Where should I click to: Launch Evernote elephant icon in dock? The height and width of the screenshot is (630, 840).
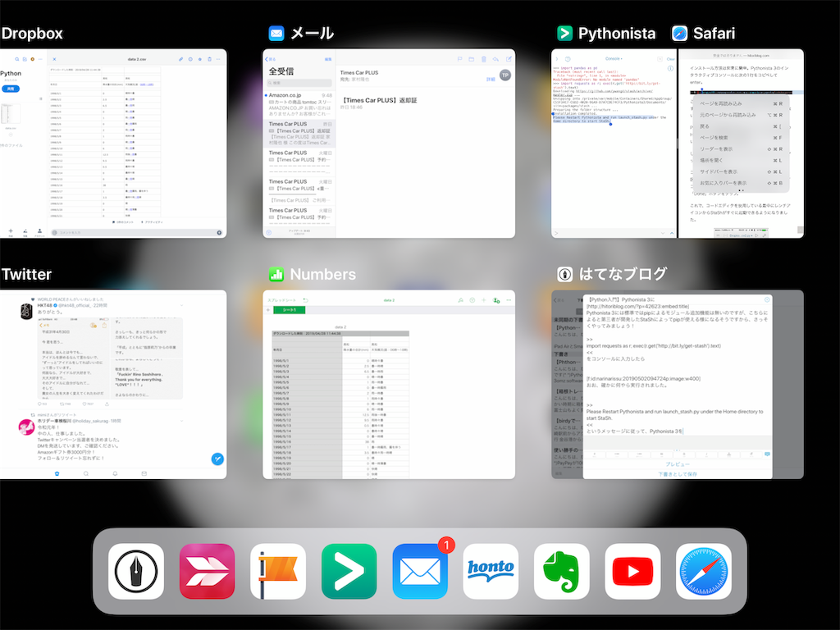point(561,571)
